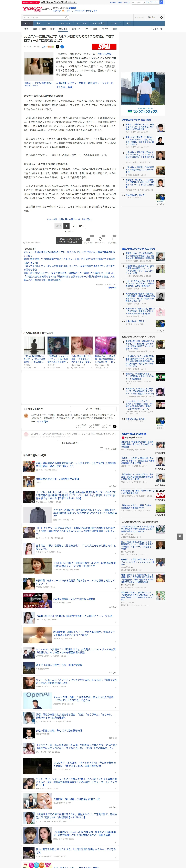
Task: Open the ランキング navigation tab
Action: 115,23
